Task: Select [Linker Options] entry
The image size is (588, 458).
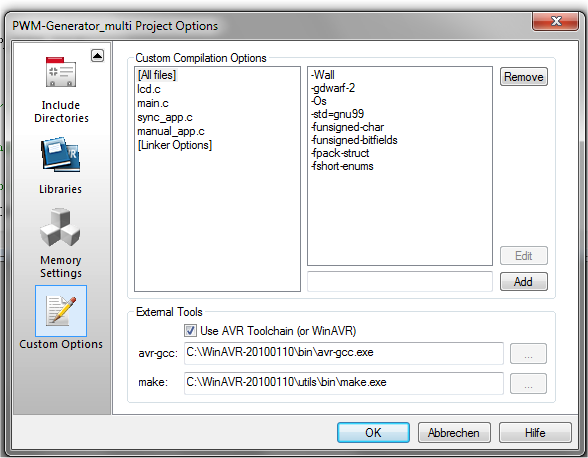Action: pyautogui.click(x=175, y=145)
